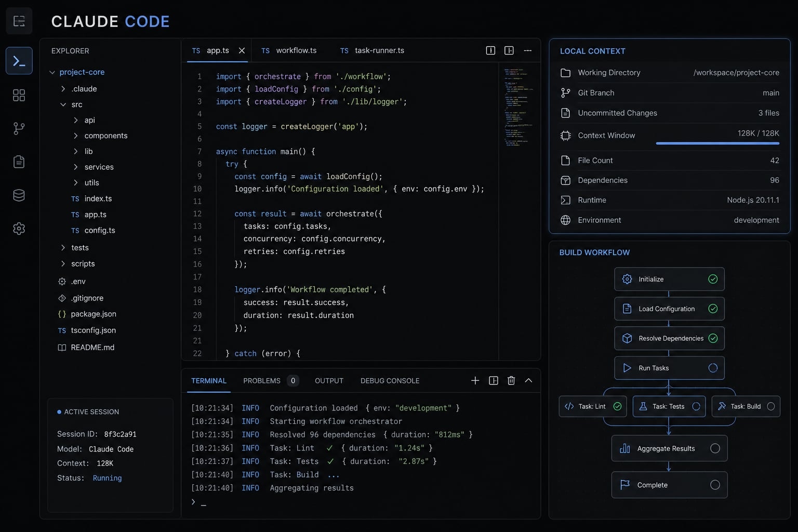Click the Initialize gear icon in the workflow

click(627, 279)
